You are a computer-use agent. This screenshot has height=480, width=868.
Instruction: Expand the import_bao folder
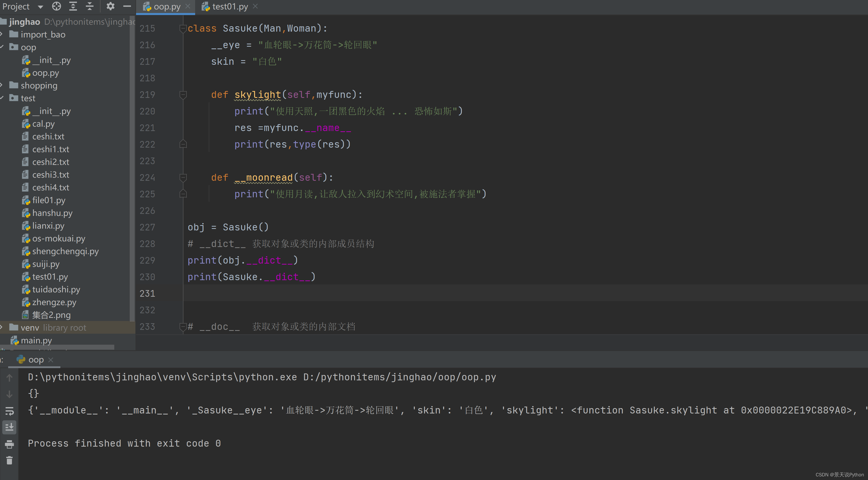tap(2, 34)
